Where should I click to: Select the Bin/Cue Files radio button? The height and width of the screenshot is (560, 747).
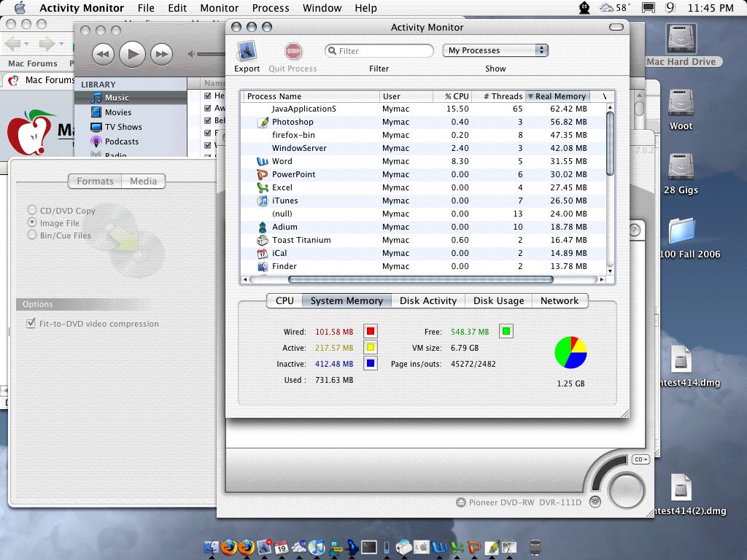[x=32, y=235]
